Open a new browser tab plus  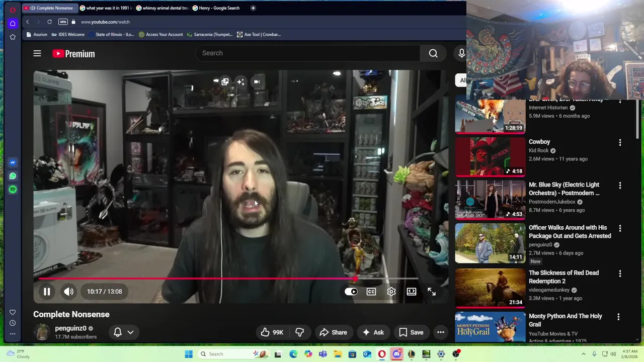pos(253,8)
